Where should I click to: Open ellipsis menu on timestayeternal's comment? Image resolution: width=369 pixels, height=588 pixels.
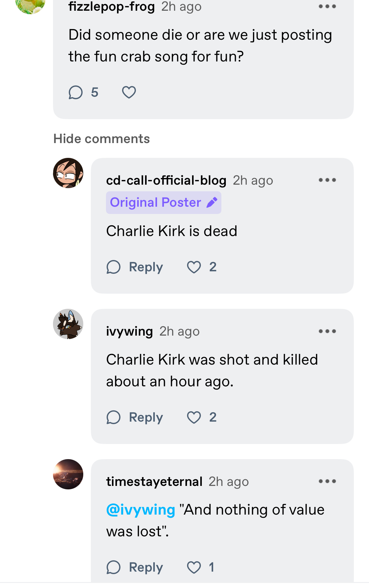click(x=327, y=481)
